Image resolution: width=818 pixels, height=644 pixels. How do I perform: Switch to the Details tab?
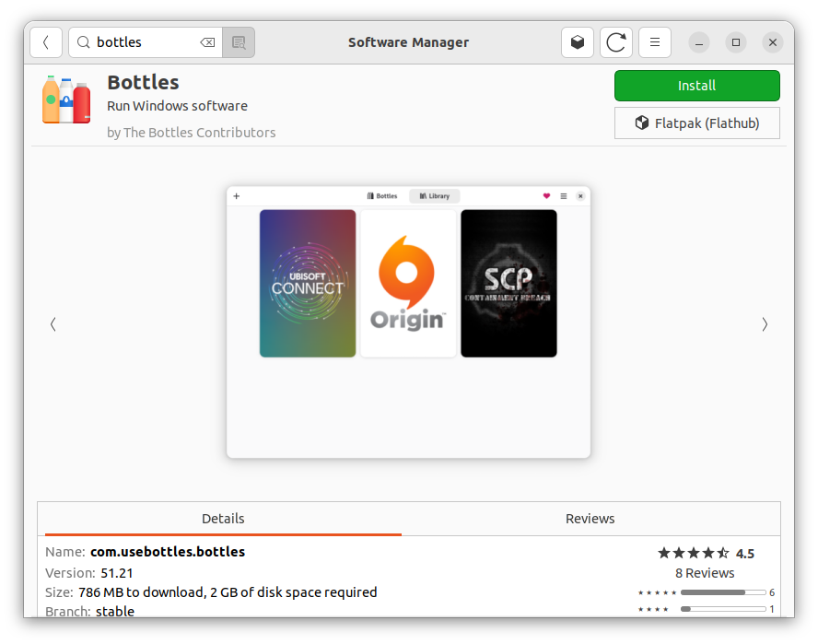tap(223, 519)
